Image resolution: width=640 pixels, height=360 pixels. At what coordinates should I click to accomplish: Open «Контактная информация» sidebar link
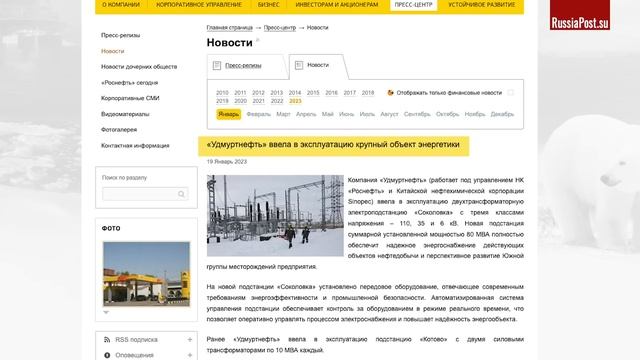pos(135,146)
